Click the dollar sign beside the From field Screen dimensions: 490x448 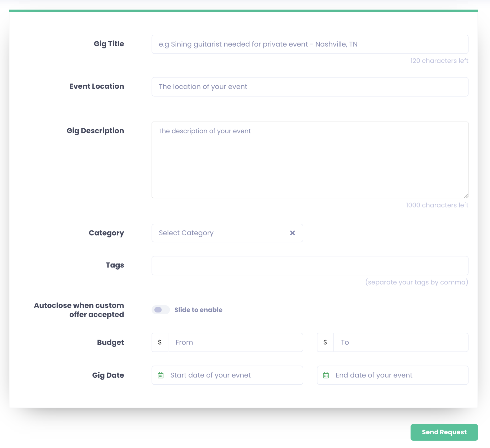click(x=160, y=342)
